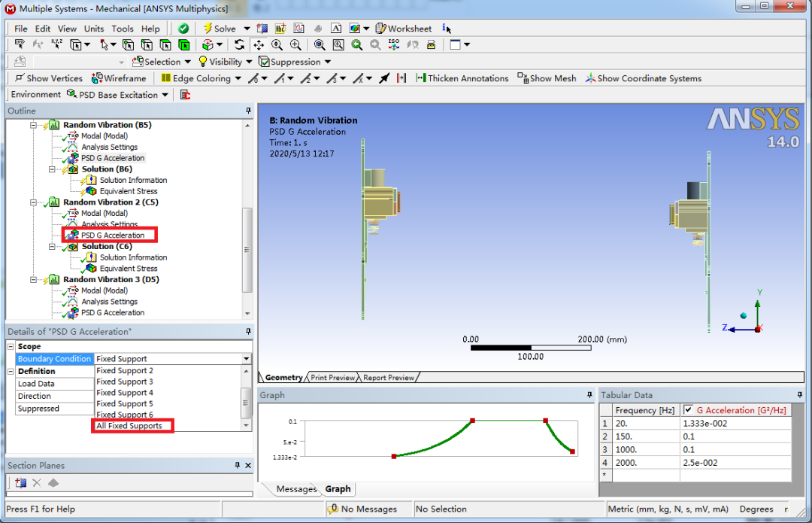This screenshot has width=812, height=523.
Task: Select the Edge selection filter icon
Action: click(x=147, y=45)
